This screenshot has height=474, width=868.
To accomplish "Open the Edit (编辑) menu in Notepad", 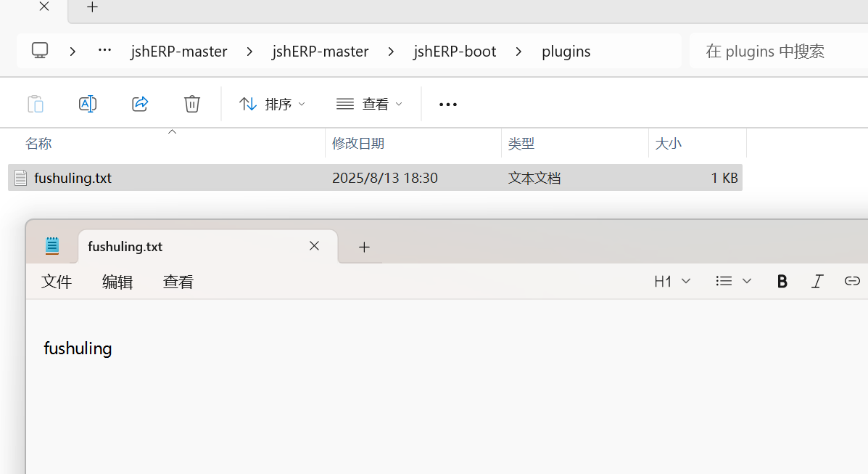I will coord(117,282).
